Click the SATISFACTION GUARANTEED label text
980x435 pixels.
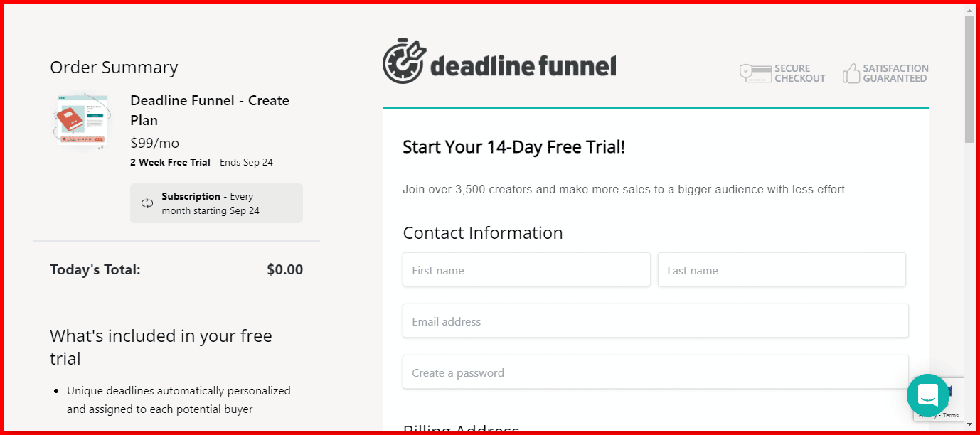895,73
